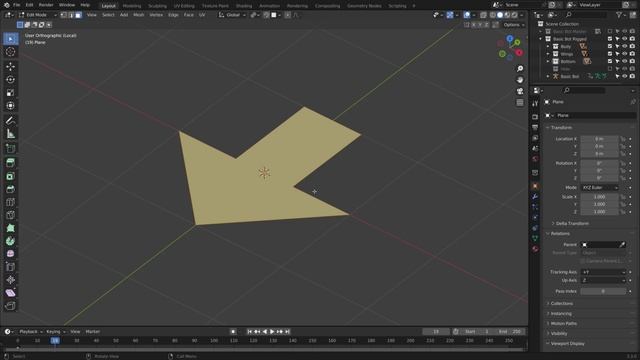Open the Vertex menu in viewport header
Screen dimensions: 640x360
click(156, 15)
